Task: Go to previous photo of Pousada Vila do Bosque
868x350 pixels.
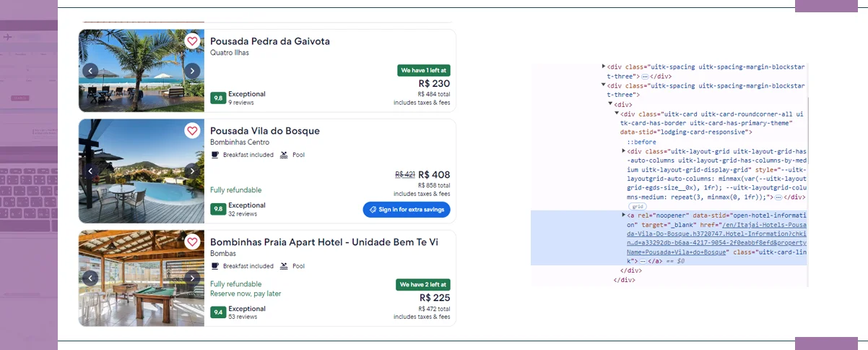Action: click(x=90, y=171)
